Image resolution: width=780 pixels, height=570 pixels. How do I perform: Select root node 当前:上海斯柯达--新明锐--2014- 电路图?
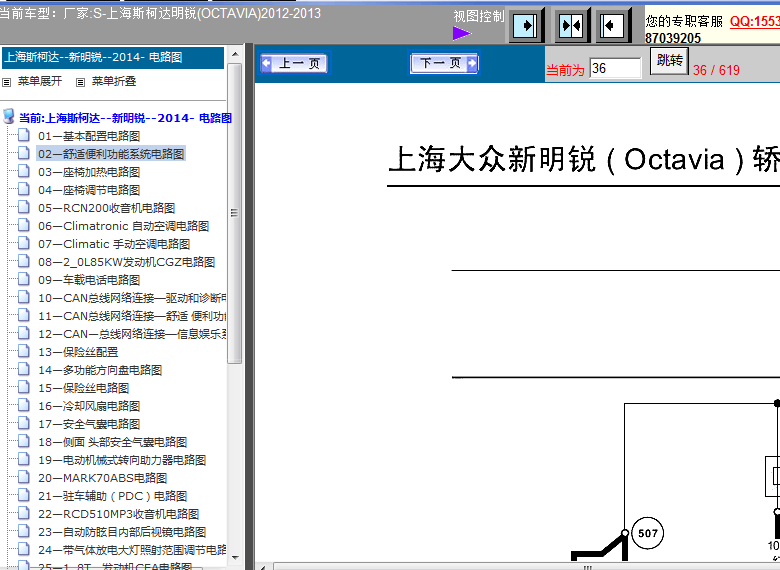(x=125, y=118)
